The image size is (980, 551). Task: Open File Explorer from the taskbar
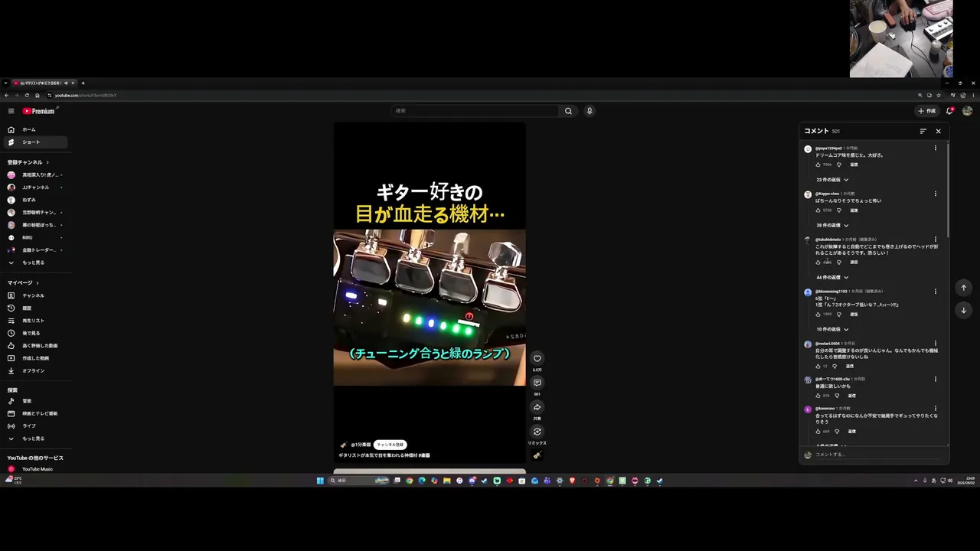[446, 481]
